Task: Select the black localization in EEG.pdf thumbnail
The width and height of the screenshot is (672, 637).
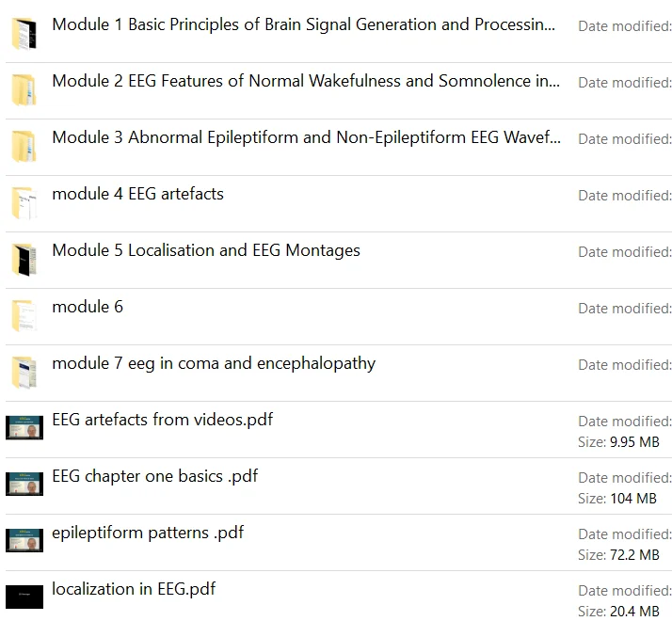Action: coord(24,597)
